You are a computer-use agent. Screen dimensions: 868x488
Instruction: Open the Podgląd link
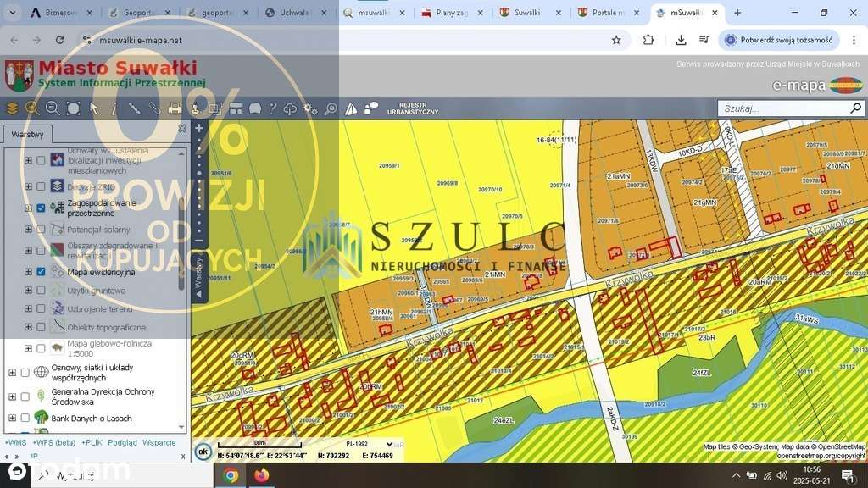pos(122,442)
